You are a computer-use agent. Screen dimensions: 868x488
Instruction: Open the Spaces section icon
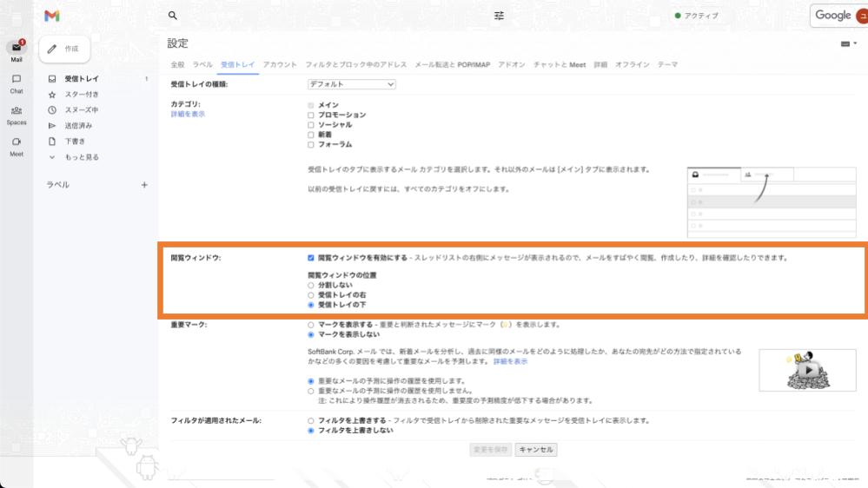pos(17,110)
